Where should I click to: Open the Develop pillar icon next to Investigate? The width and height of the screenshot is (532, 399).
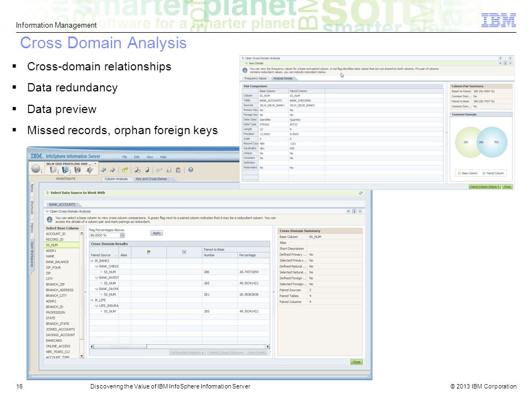pyautogui.click(x=78, y=170)
